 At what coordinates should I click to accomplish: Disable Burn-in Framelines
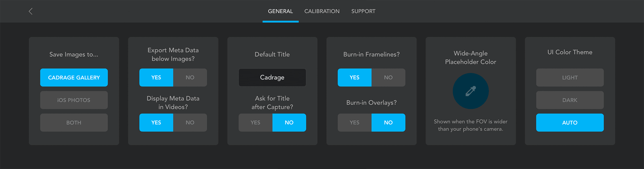click(388, 77)
